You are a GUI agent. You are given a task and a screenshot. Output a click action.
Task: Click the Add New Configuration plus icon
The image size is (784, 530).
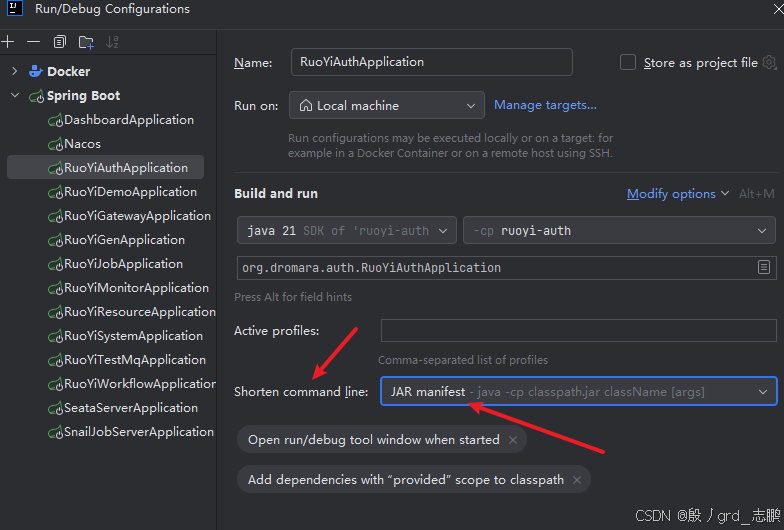(x=8, y=42)
